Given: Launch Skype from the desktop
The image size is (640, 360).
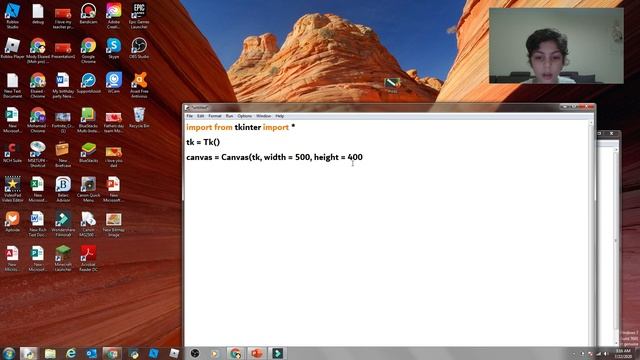Looking at the screenshot, I should (x=113, y=49).
